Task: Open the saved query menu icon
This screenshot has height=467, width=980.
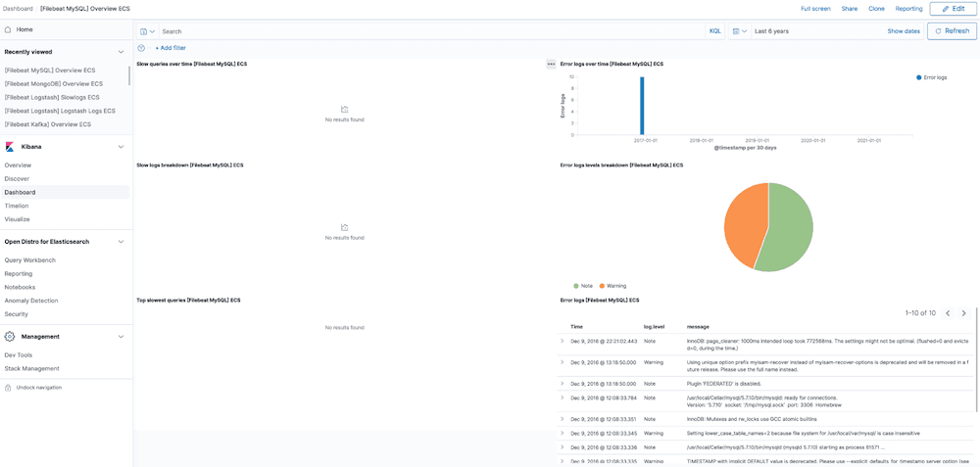Action: 148,31
